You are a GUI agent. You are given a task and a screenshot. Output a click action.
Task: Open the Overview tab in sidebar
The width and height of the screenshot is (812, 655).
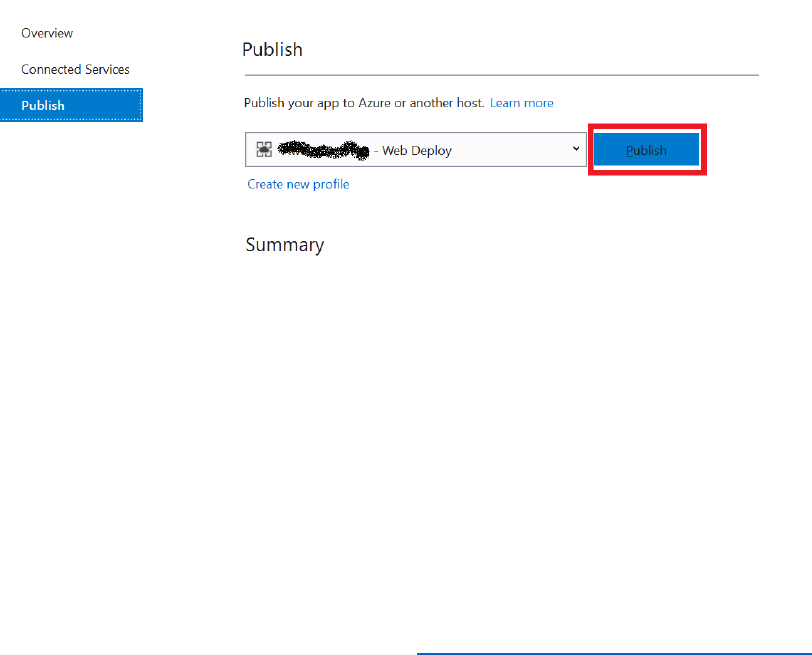point(47,33)
